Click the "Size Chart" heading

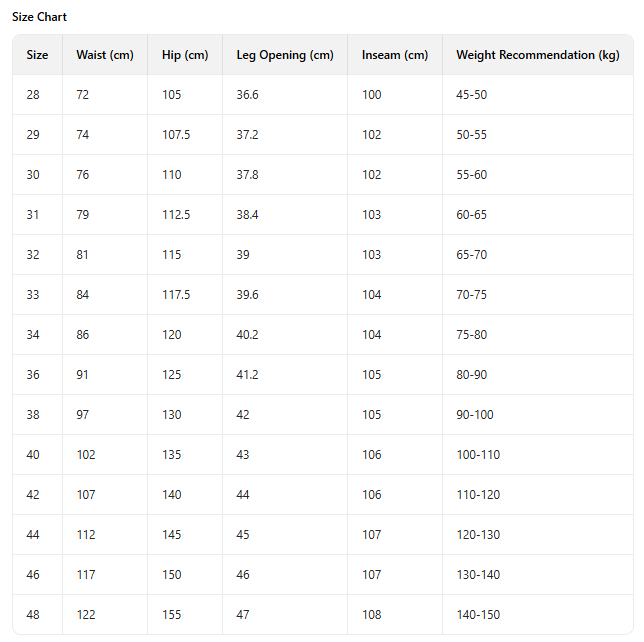click(x=40, y=17)
